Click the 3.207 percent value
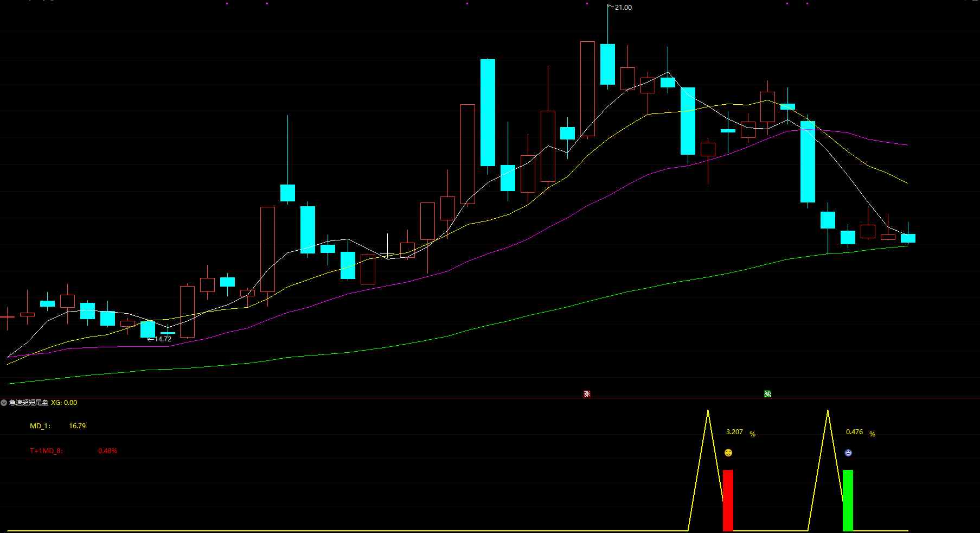Viewport: 980px width, 533px height. pos(734,432)
